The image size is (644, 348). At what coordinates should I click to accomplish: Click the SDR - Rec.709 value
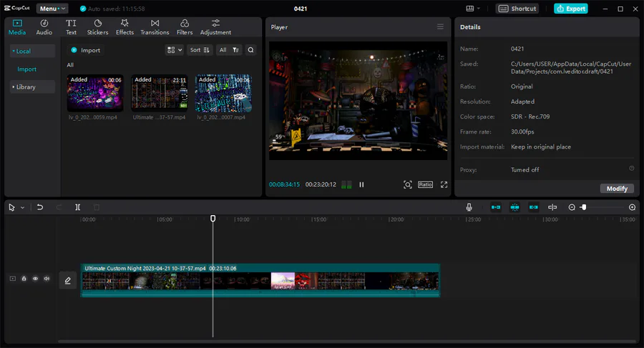pyautogui.click(x=530, y=116)
